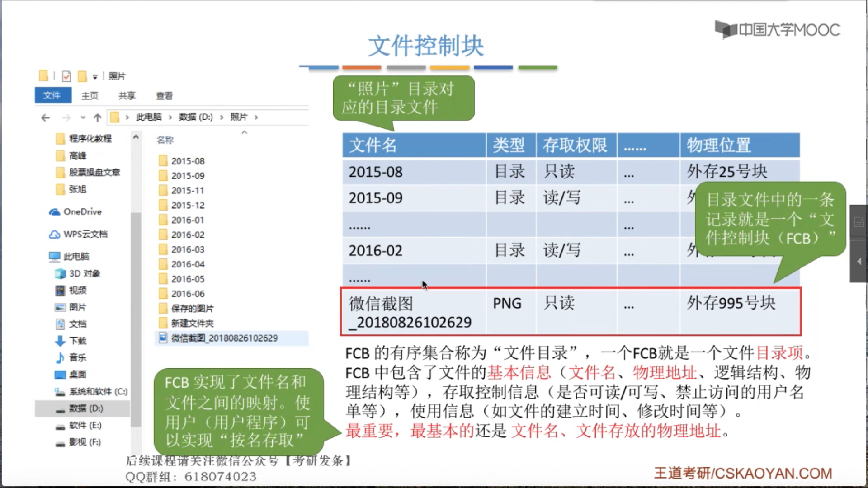Open the 文件 ribbon tab
The height and width of the screenshot is (488, 868).
[x=52, y=95]
